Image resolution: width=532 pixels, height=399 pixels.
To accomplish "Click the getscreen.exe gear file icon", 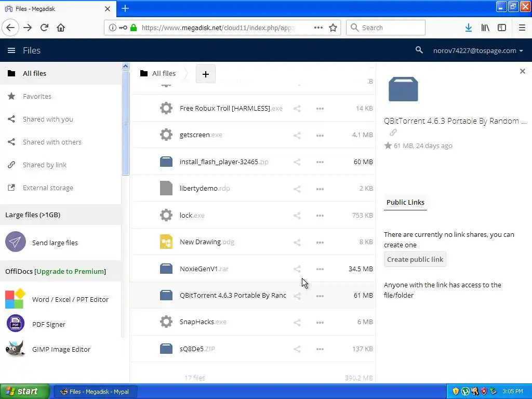I will (x=166, y=135).
